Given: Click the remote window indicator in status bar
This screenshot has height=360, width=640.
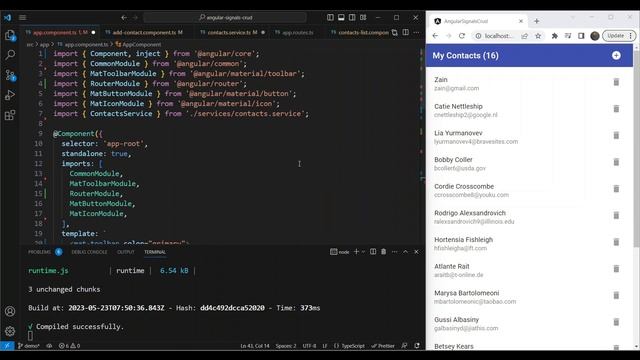Looking at the screenshot, I should 7,346.
